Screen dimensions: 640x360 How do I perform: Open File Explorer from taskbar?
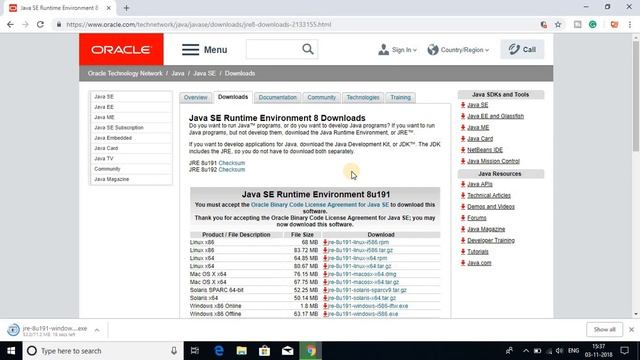pyautogui.click(x=242, y=351)
